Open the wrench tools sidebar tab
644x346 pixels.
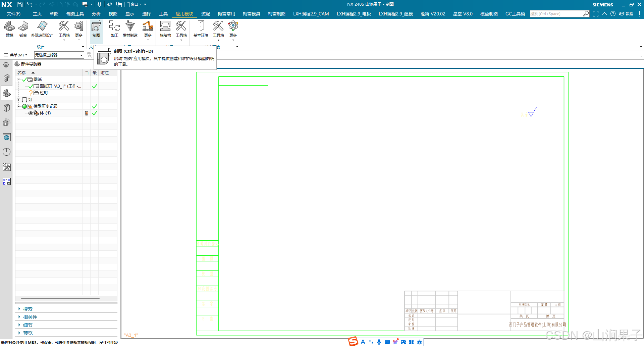point(6,167)
